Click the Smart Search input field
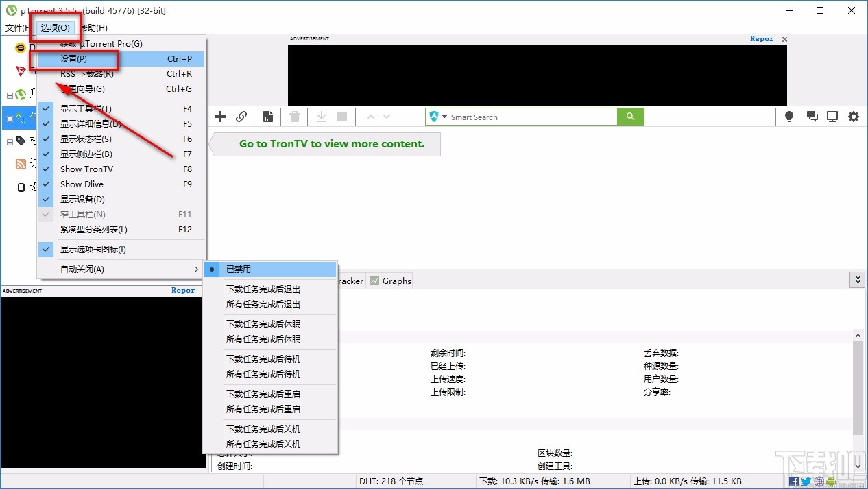 click(532, 117)
